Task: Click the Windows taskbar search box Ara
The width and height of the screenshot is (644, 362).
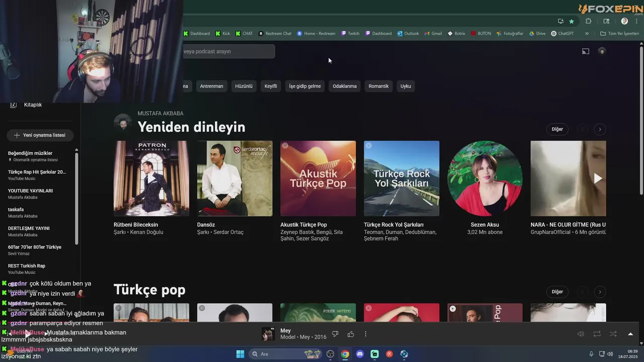Action: point(286,354)
